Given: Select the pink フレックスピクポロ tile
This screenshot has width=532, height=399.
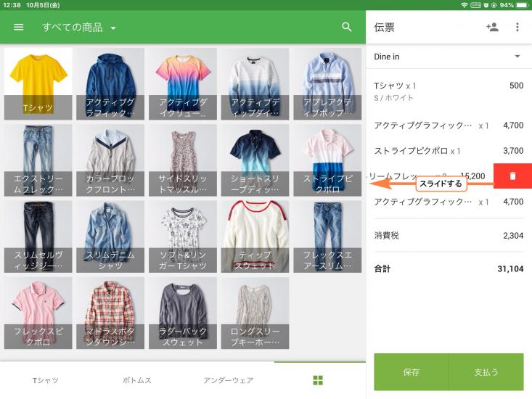Looking at the screenshot, I should [38, 313].
